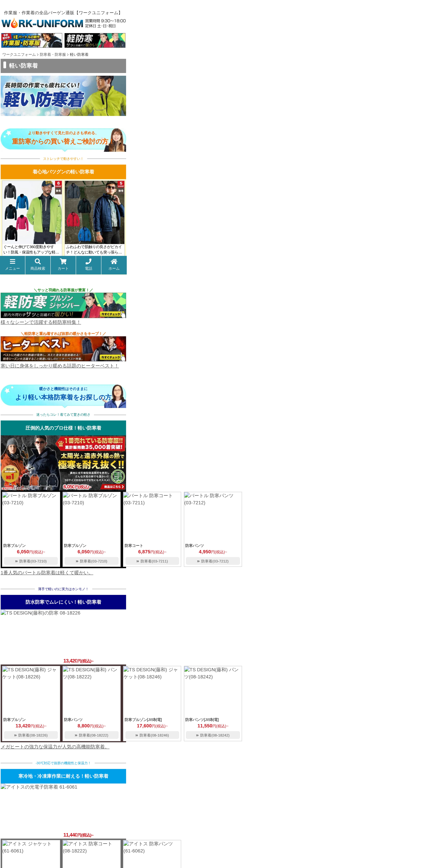Open the 軽い防寒着 hero banner
Image resolution: width=434 pixels, height=868 pixels.
[63, 96]
